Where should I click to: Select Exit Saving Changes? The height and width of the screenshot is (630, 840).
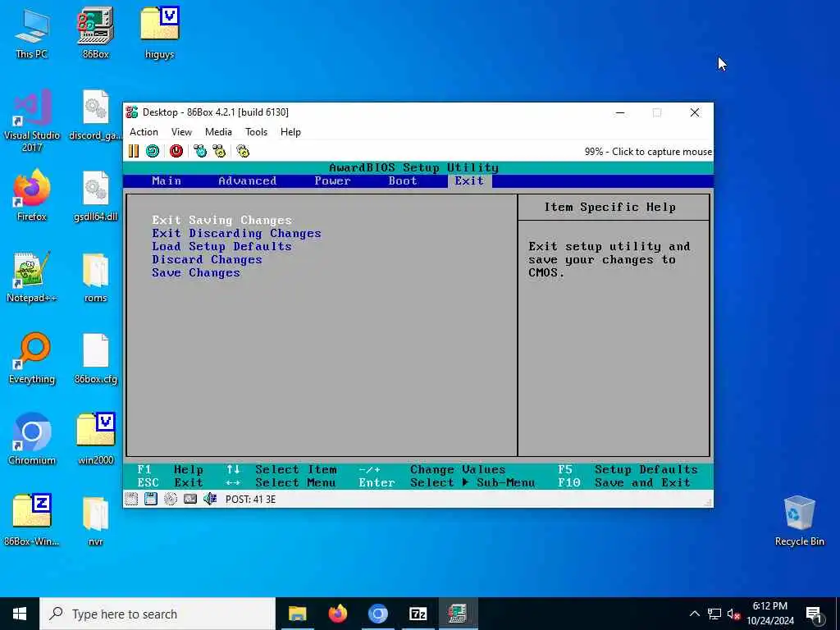221,220
